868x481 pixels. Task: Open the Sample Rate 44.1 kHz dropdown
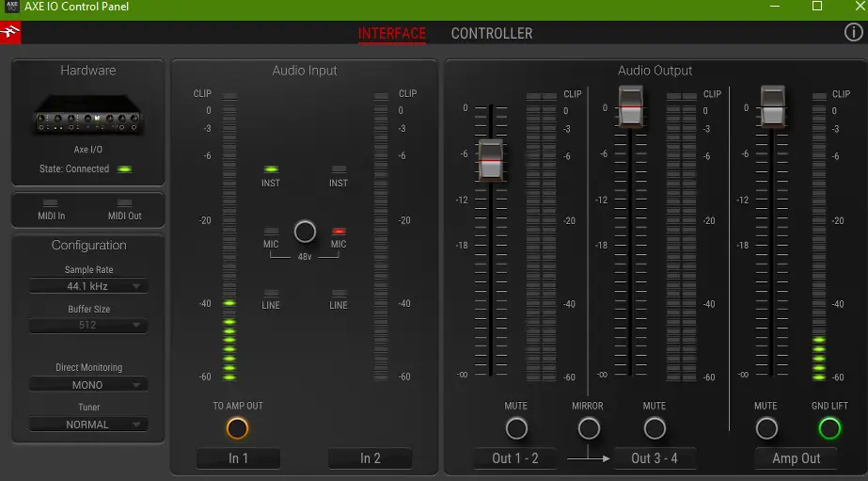click(88, 286)
